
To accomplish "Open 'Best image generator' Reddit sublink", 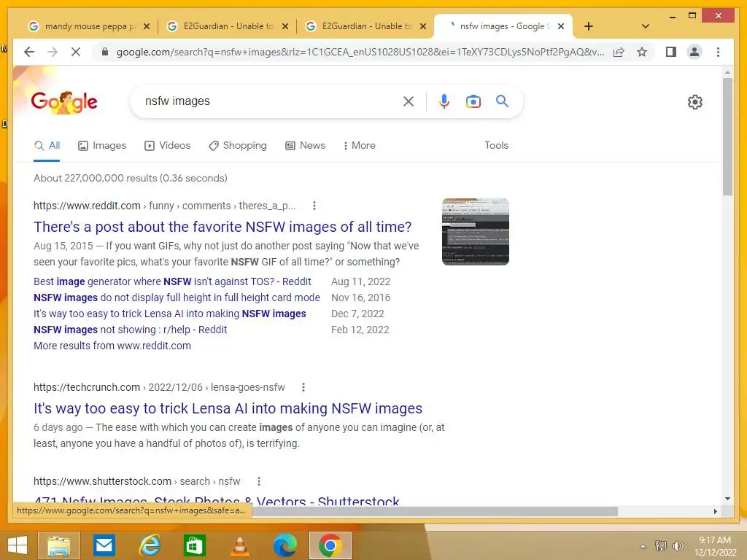I will [172, 281].
